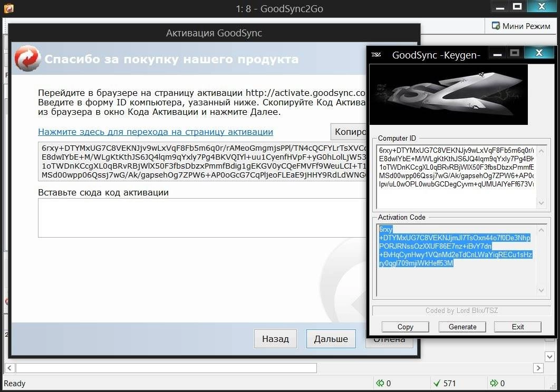Click the highlighted Activation Code text in the Keygen
Screen dimensions: 560x392
pyautogui.click(x=456, y=247)
